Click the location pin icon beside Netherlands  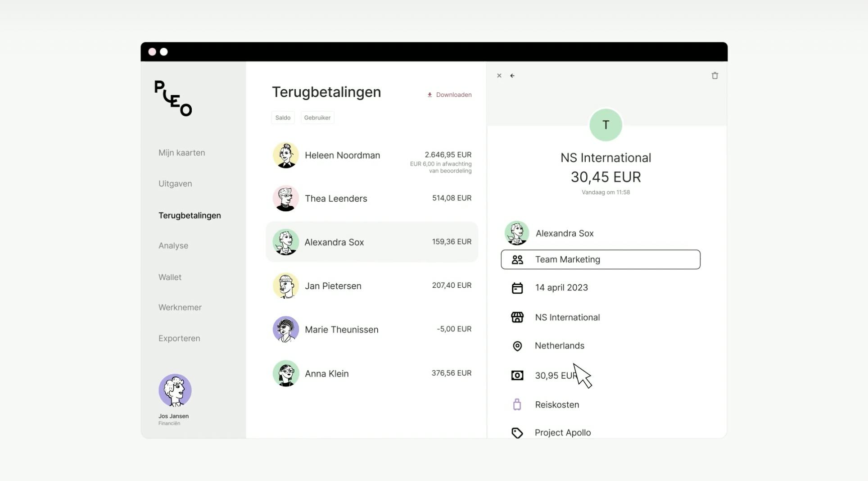[517, 346]
